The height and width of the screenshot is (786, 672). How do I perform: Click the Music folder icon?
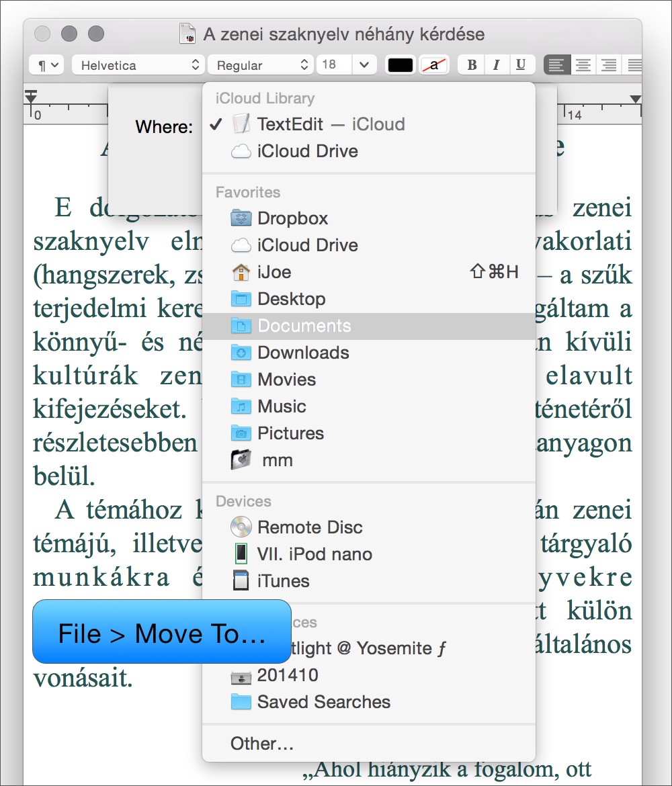241,406
